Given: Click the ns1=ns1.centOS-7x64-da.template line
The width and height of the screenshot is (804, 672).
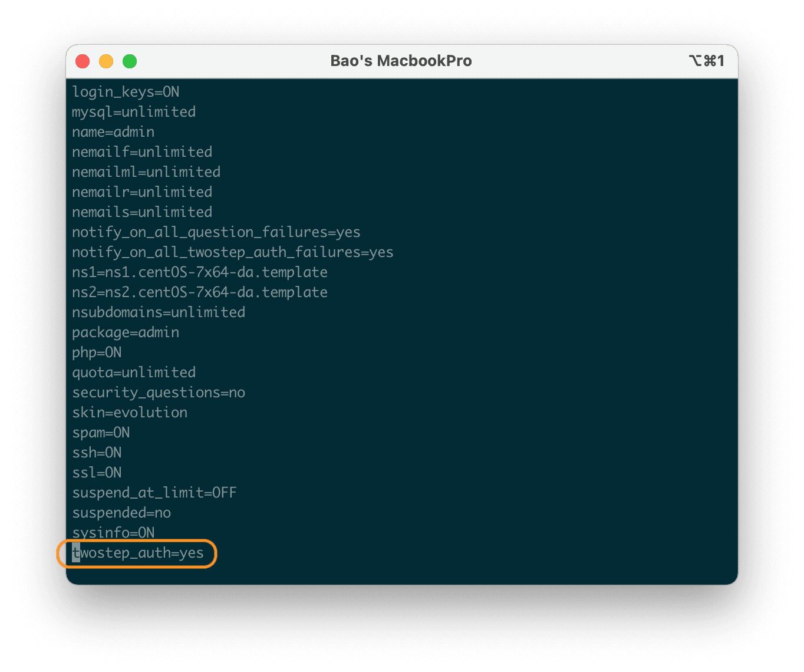Looking at the screenshot, I should point(200,272).
